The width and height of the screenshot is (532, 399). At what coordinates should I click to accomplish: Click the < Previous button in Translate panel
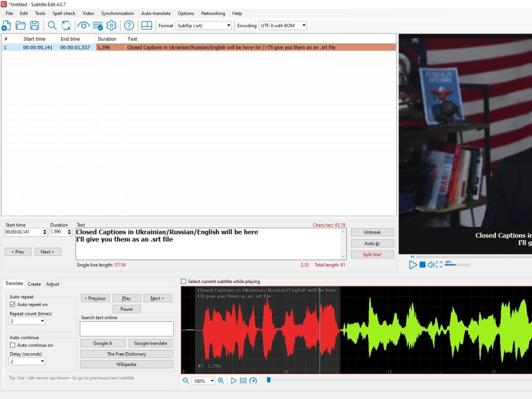(95, 298)
